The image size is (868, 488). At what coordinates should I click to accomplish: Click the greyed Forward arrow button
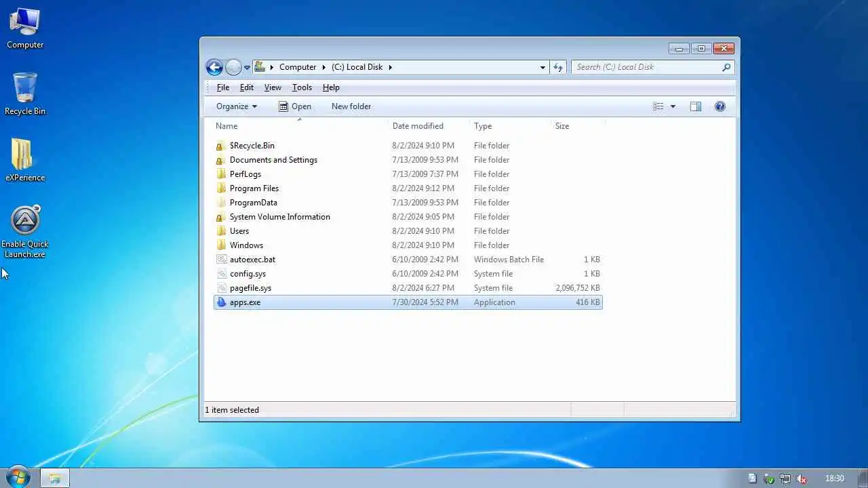233,67
